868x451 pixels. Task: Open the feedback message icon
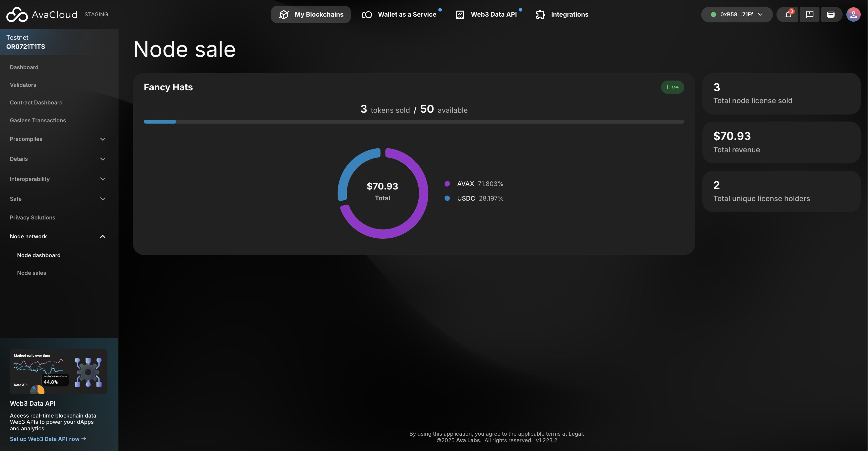point(809,15)
